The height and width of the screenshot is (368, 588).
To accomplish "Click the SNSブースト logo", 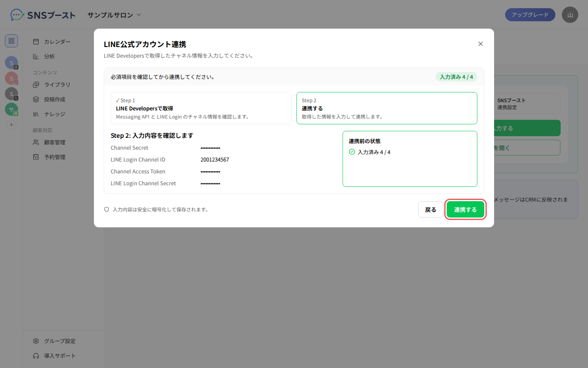I will coord(43,15).
